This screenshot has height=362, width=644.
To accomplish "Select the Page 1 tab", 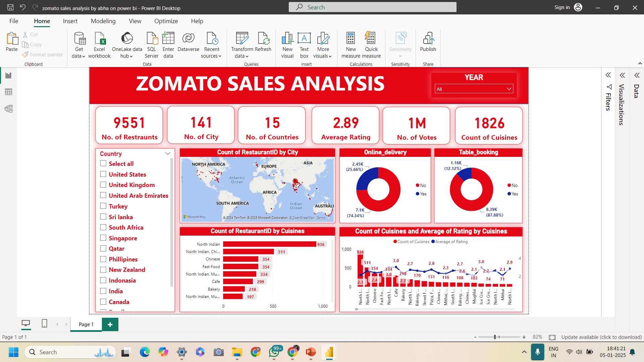I will pyautogui.click(x=86, y=324).
